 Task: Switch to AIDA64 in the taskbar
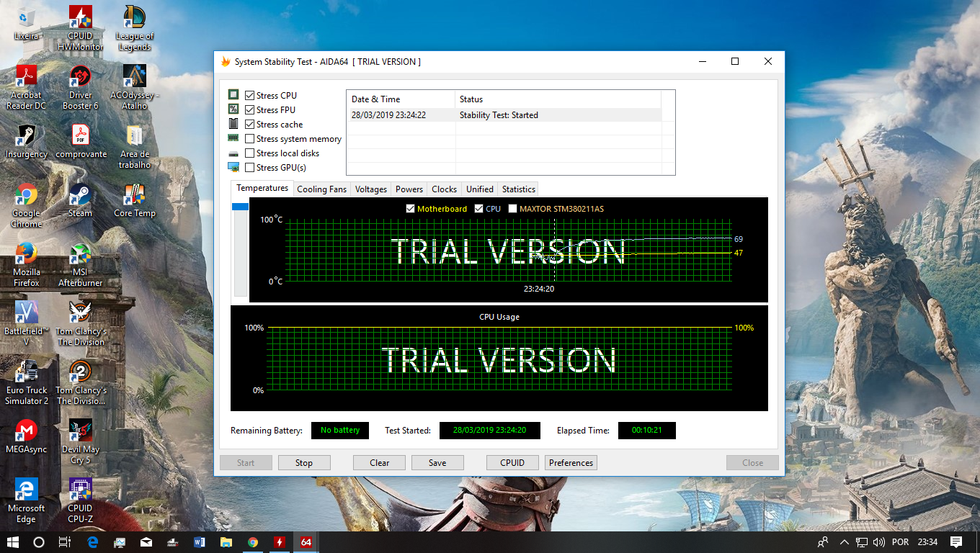[x=306, y=542]
